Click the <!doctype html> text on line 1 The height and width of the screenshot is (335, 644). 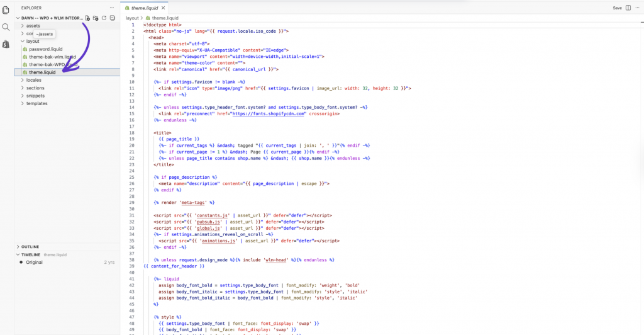[162, 25]
